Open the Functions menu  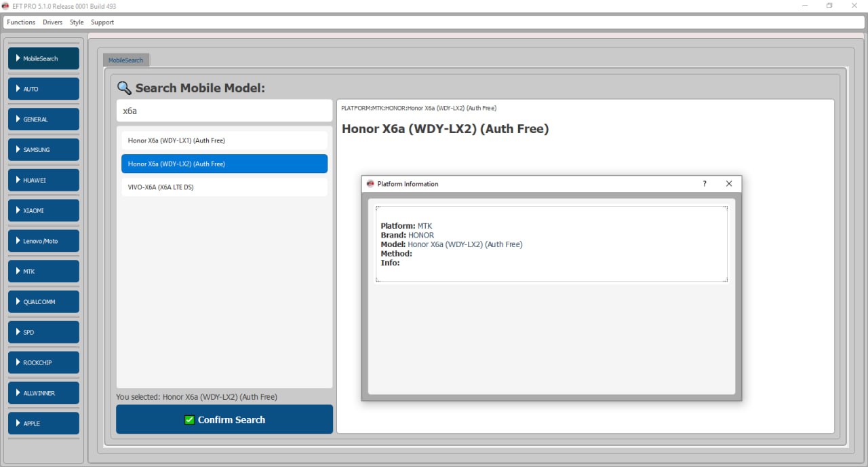click(21, 22)
